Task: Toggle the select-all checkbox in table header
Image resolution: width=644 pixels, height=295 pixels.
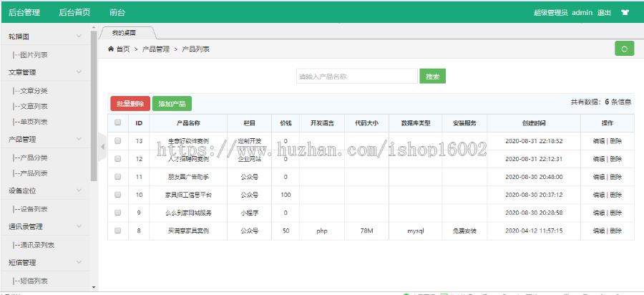Action: 118,122
